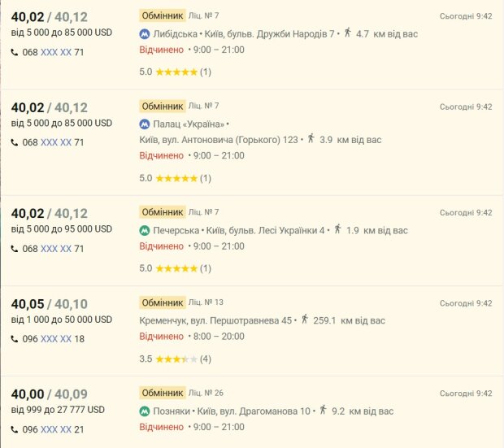Open 5.0 rating reviews for Либідська exchanger
Image resolution: width=504 pixels, height=448 pixels.
175,72
